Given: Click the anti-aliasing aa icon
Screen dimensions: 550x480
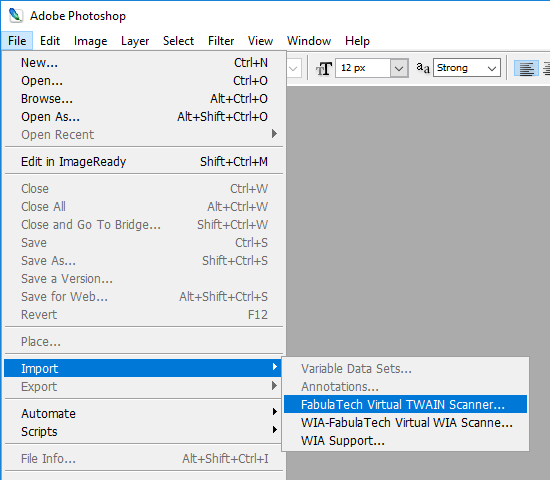Looking at the screenshot, I should coord(423,68).
